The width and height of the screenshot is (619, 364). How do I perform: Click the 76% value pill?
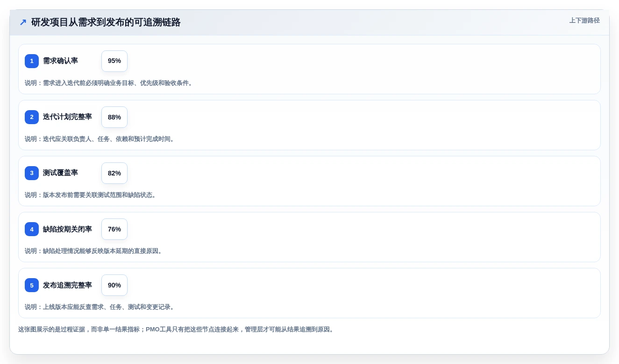[114, 229]
